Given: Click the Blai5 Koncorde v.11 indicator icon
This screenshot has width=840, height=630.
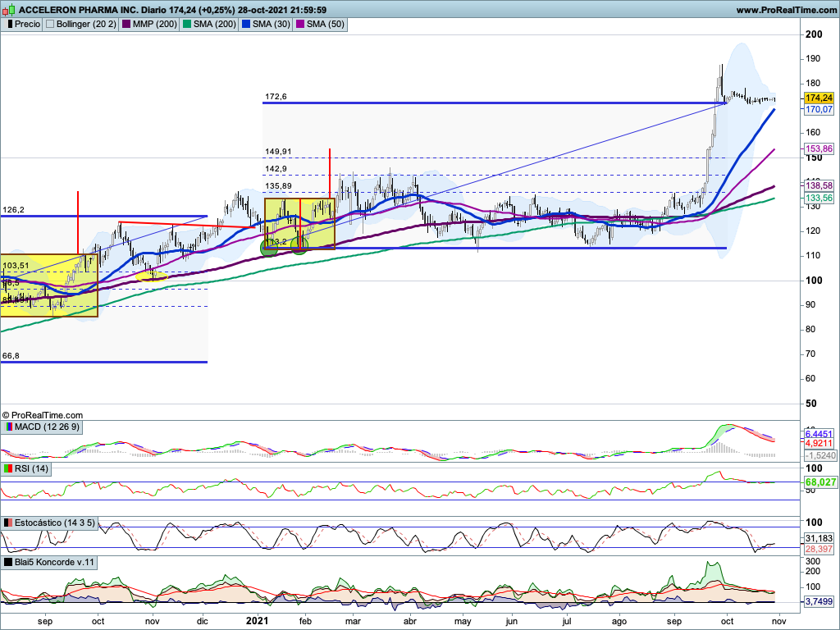Looking at the screenshot, I should pyautogui.click(x=8, y=563).
